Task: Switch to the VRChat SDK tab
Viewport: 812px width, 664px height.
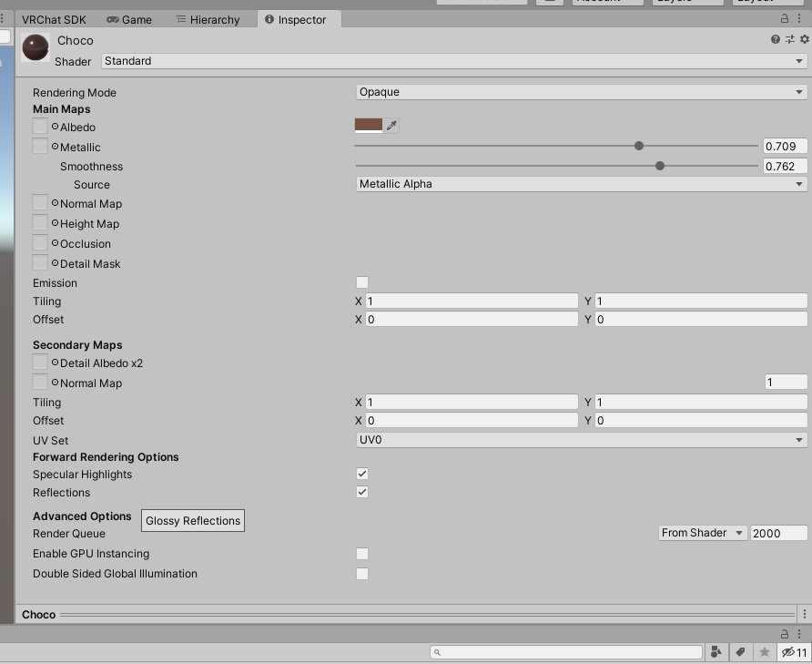Action: 54,20
